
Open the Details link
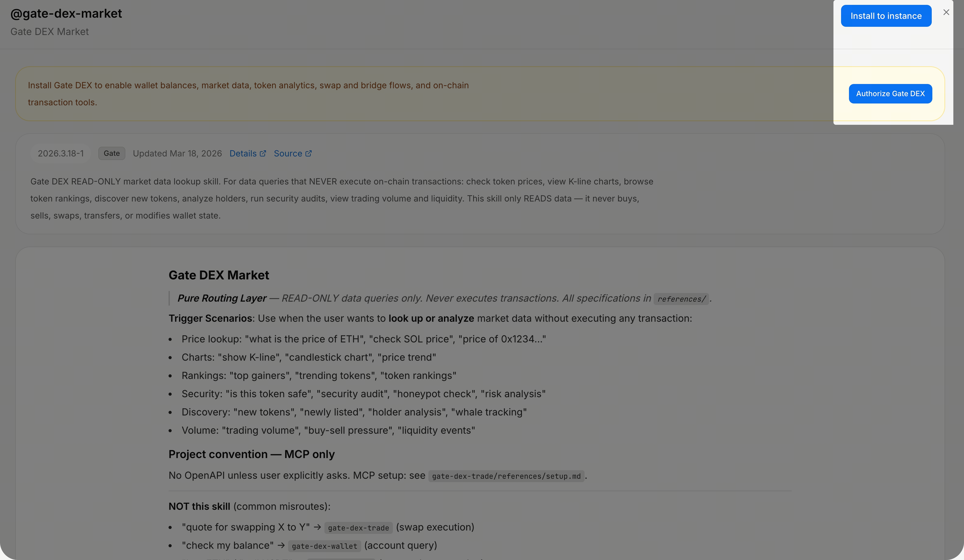pyautogui.click(x=243, y=153)
